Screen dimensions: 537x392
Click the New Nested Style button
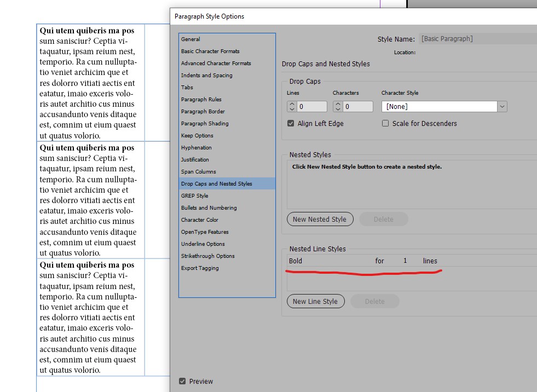click(x=320, y=220)
